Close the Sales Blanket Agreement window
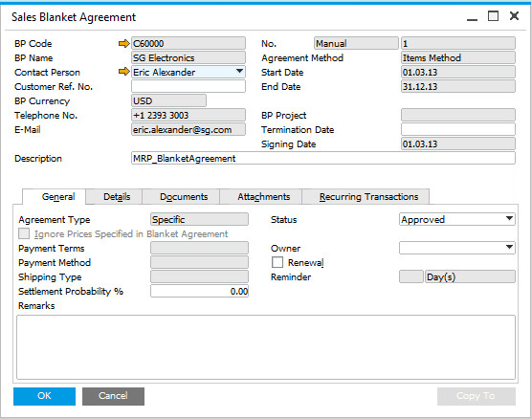 [x=514, y=16]
